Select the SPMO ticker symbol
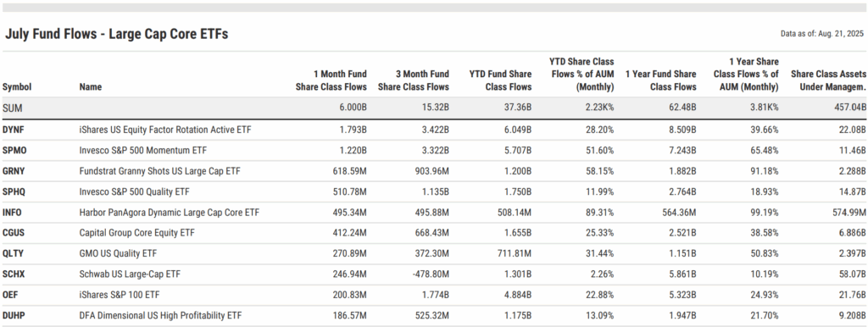 pos(14,151)
